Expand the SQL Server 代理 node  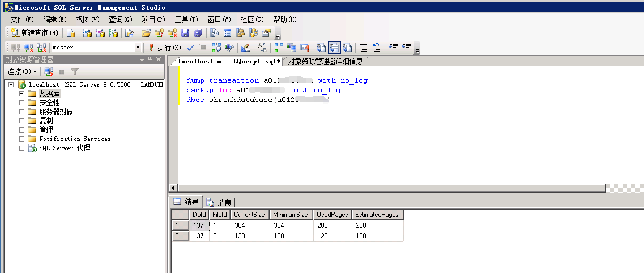pyautogui.click(x=22, y=148)
